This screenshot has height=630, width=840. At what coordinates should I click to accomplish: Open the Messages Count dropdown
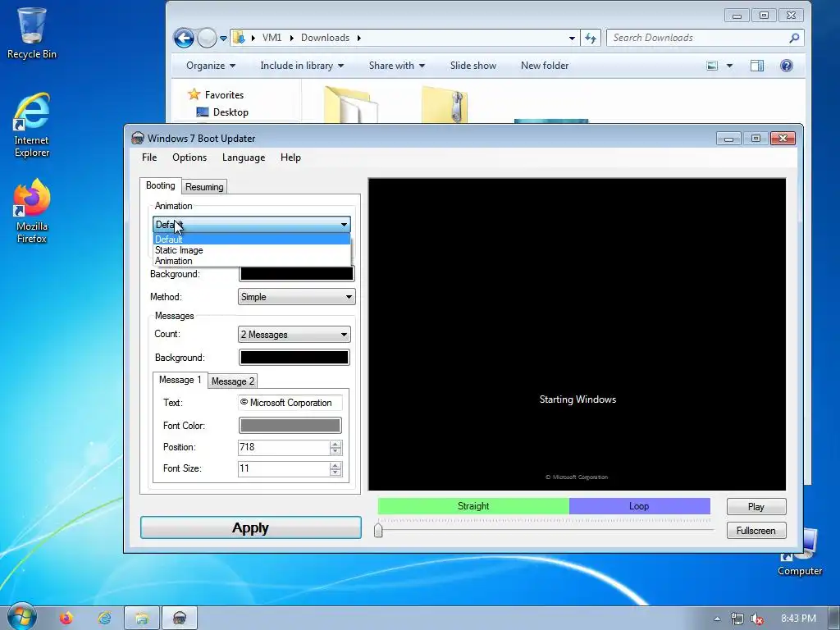click(x=294, y=335)
